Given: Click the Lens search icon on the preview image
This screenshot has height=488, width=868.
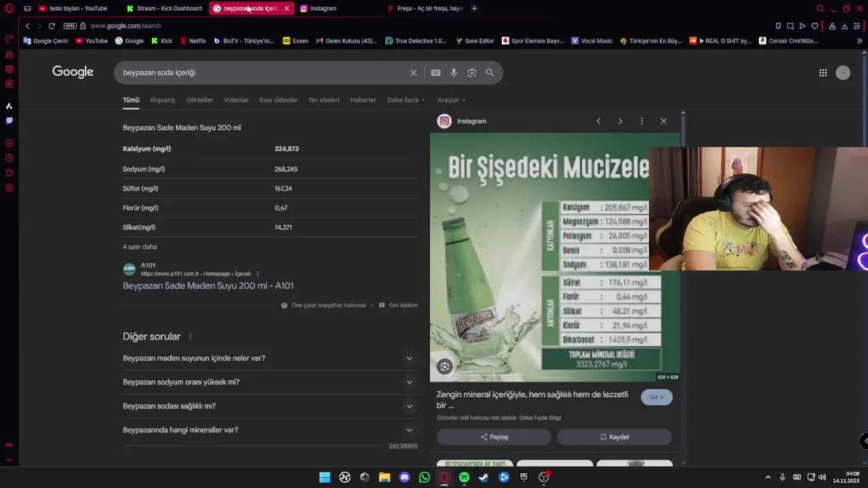Looking at the screenshot, I should click(x=445, y=367).
